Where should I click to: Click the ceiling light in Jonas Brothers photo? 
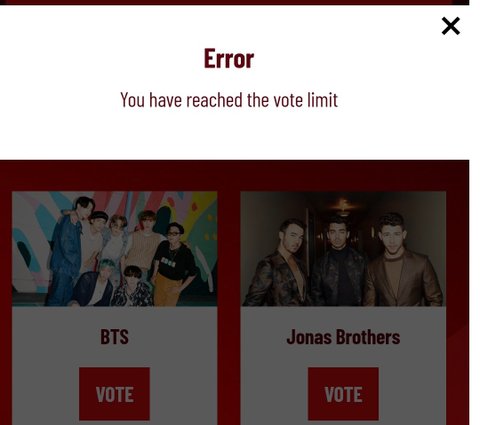pyautogui.click(x=343, y=203)
